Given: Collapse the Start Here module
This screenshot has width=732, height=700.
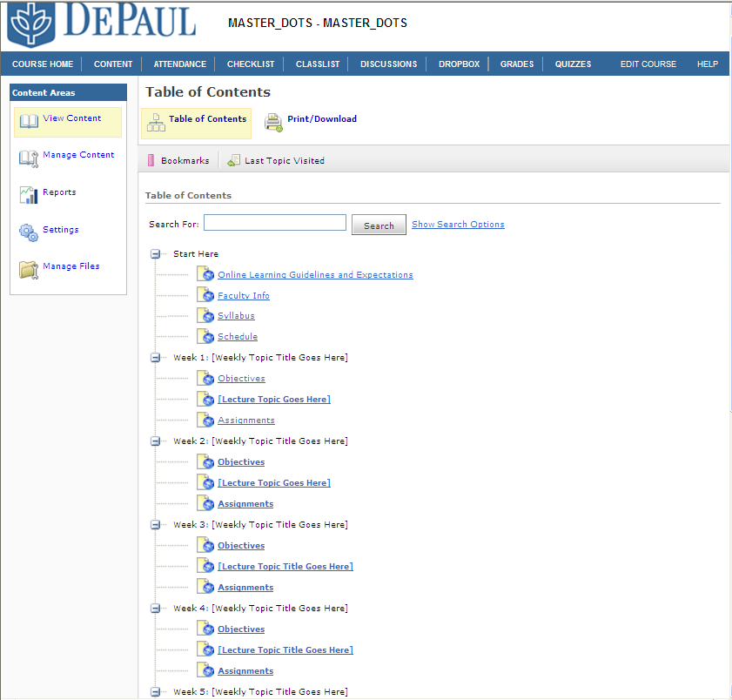Looking at the screenshot, I should [x=156, y=254].
